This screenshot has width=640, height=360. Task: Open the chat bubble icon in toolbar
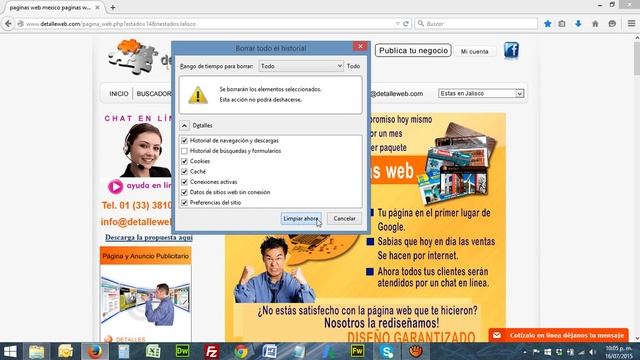click(612, 24)
